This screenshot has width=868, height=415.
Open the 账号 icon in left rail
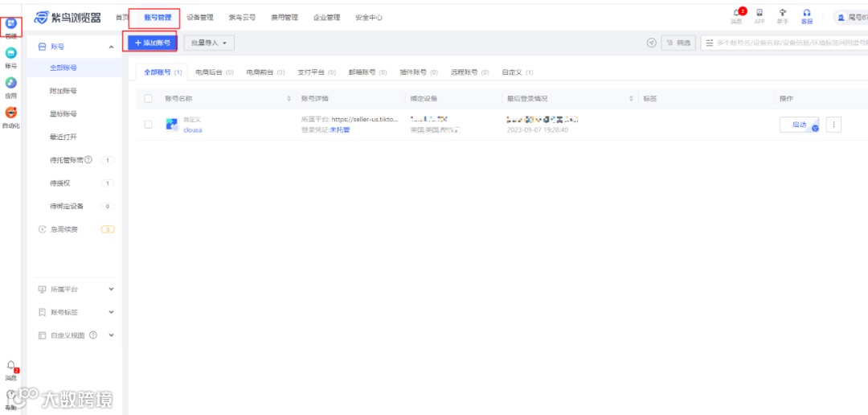point(10,53)
